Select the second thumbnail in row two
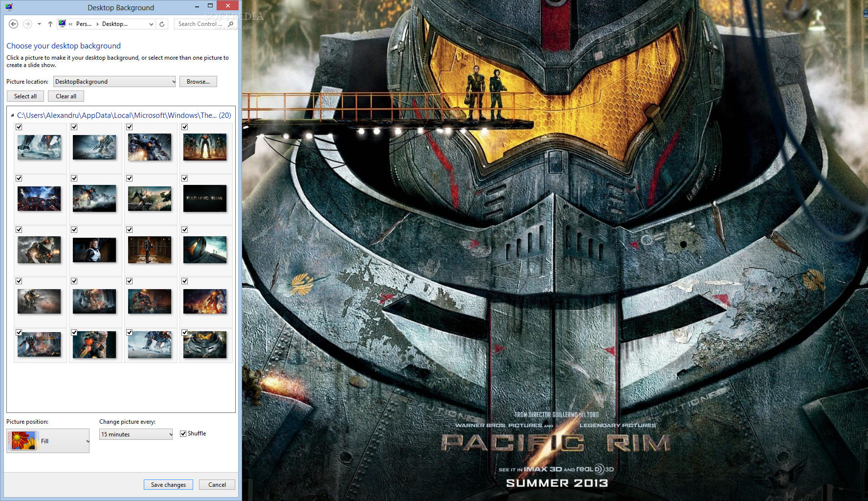This screenshot has width=868, height=501. [x=94, y=199]
